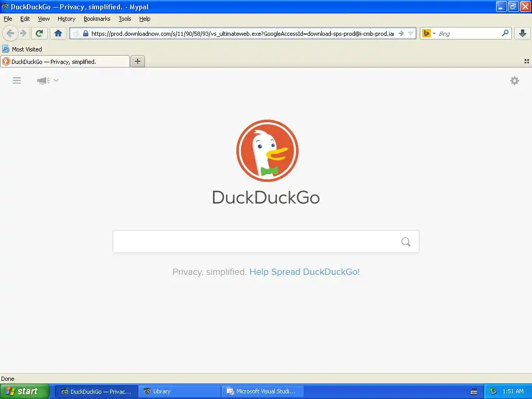Click the Mypal icon in title bar

click(x=5, y=6)
